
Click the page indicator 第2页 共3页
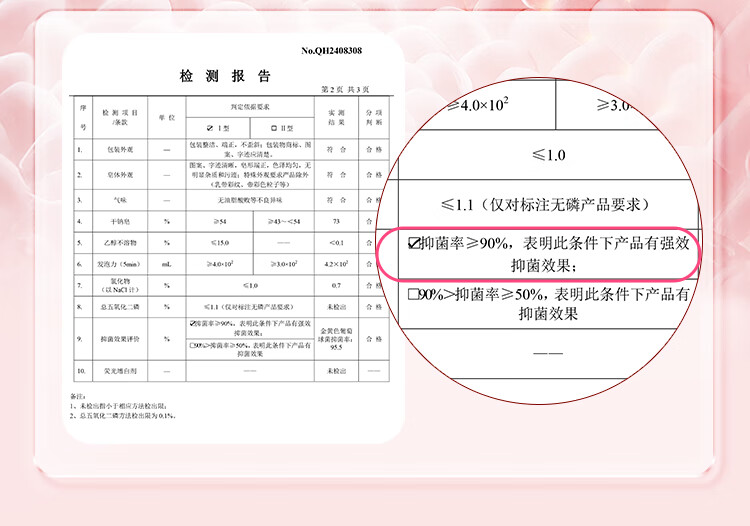345,89
